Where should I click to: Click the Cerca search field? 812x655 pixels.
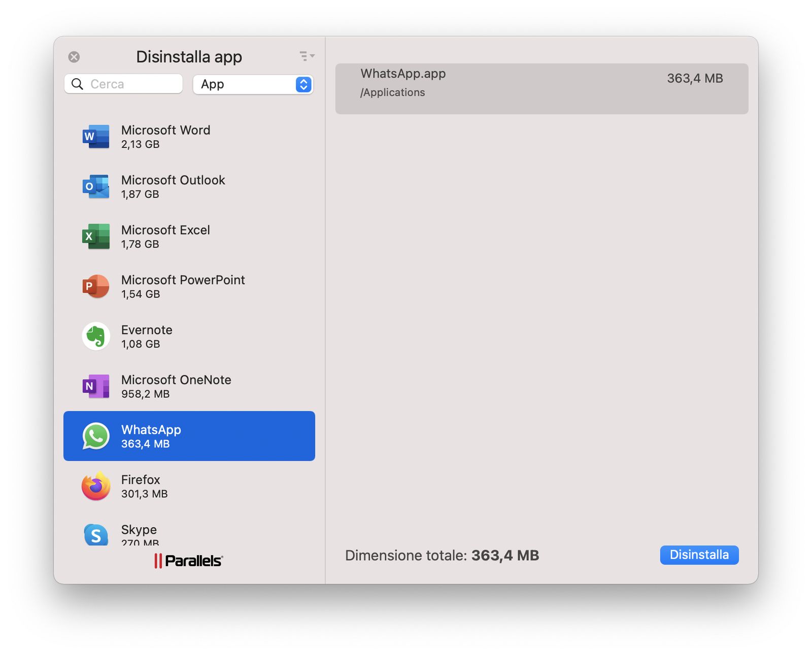coord(123,84)
